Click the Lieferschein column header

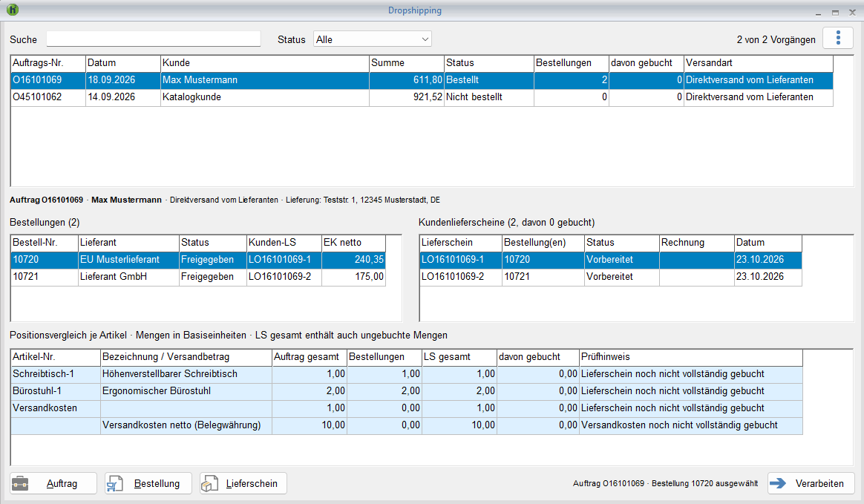(x=461, y=243)
